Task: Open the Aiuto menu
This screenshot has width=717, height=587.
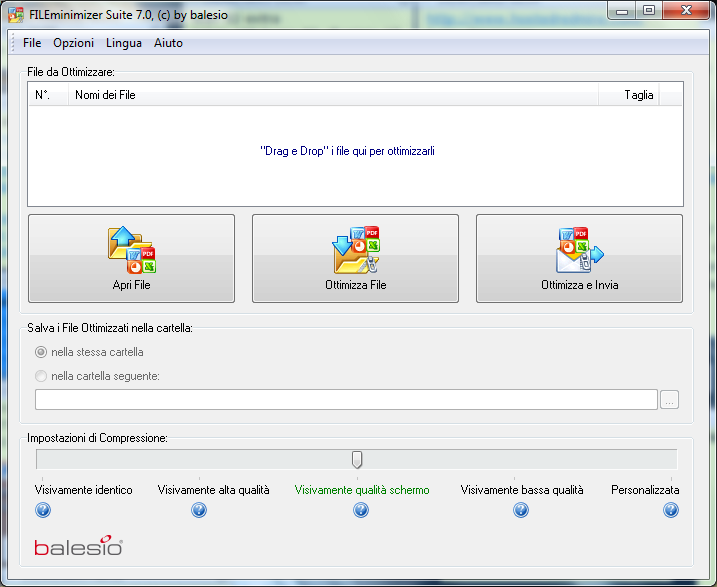Action: point(168,43)
